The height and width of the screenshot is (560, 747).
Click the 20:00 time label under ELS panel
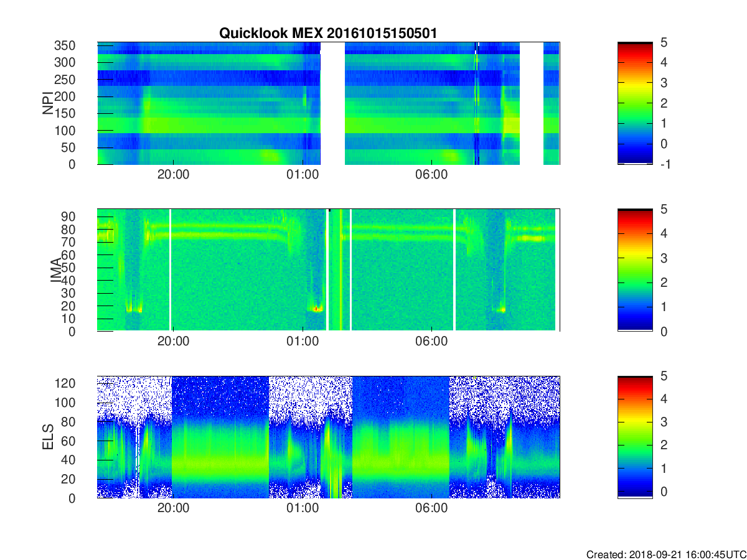[173, 509]
